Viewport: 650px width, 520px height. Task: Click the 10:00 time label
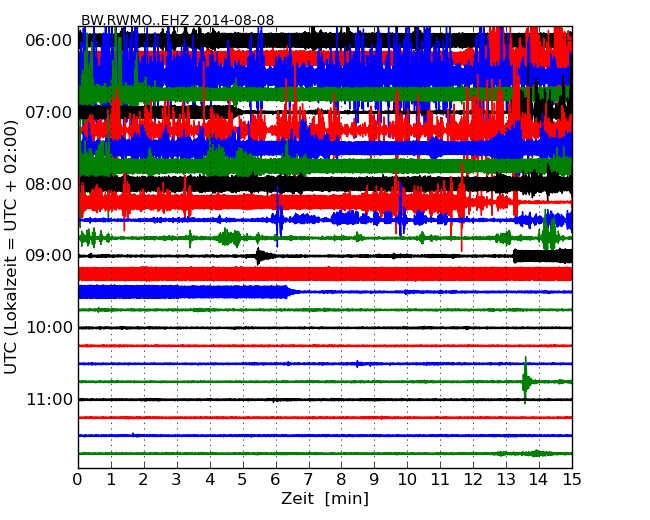coord(49,328)
